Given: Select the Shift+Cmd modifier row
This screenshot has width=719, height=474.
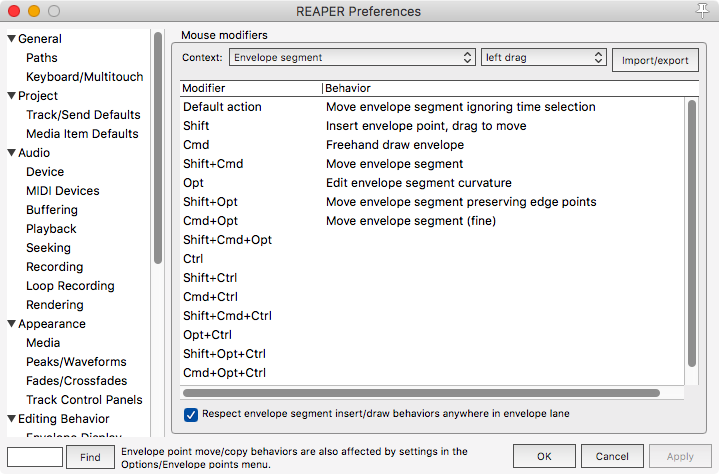Looking at the screenshot, I should pyautogui.click(x=431, y=164).
